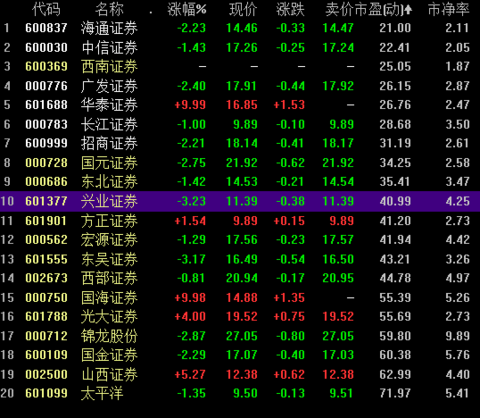Select the 广发证券 stock name

[x=109, y=86]
